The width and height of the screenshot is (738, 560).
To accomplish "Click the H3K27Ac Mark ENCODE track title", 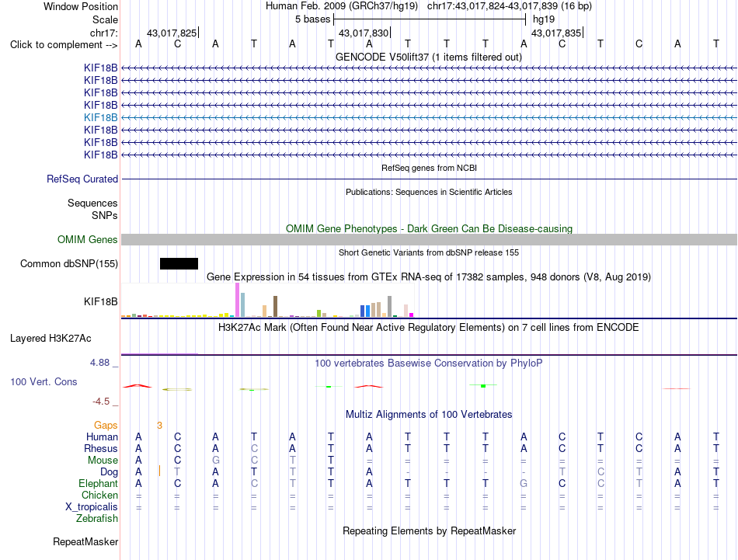I will (429, 328).
